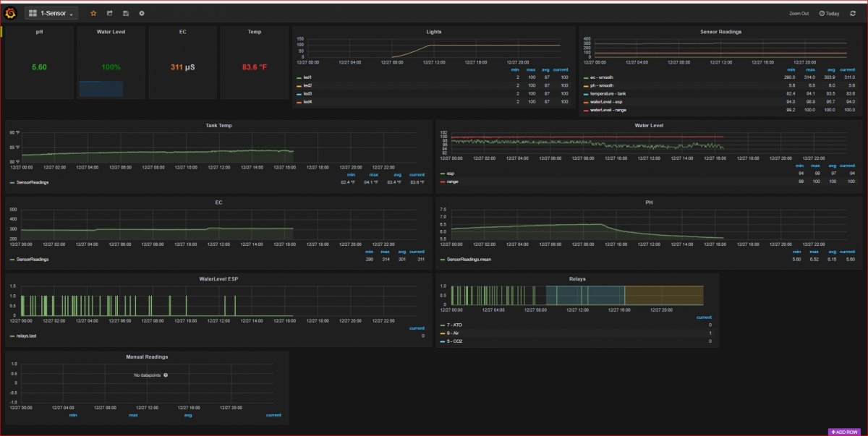Open the Tank Temp panel title menu

pyautogui.click(x=218, y=125)
